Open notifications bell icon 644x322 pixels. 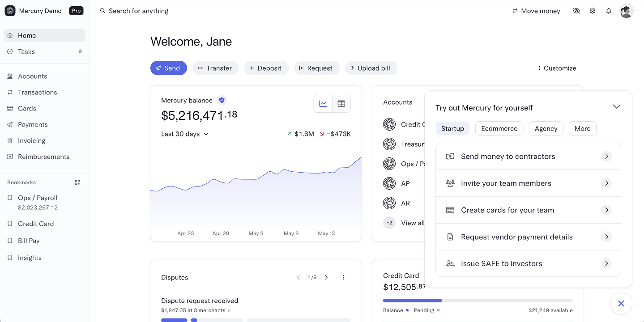[x=609, y=11]
